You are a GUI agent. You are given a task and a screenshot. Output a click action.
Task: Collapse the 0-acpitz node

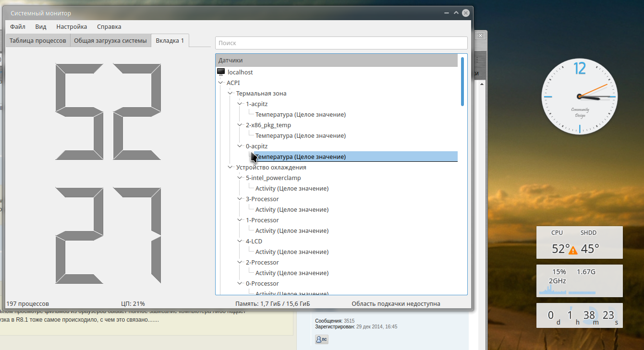tap(240, 146)
